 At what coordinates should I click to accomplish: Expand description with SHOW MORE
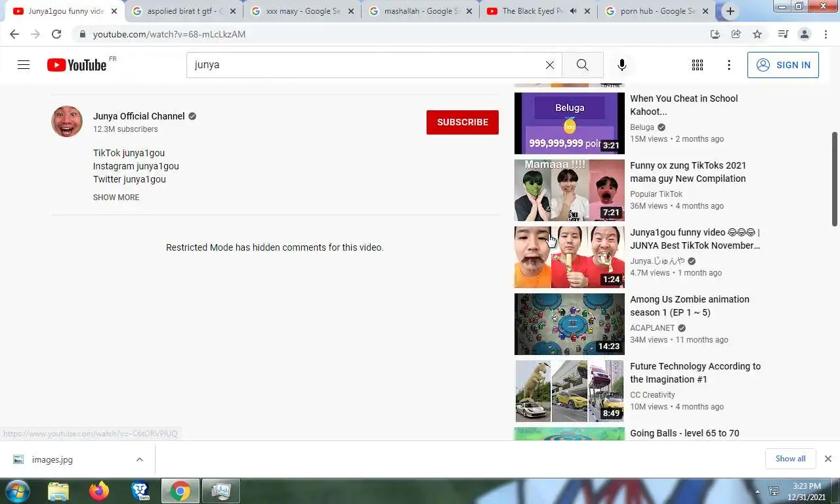tap(116, 197)
